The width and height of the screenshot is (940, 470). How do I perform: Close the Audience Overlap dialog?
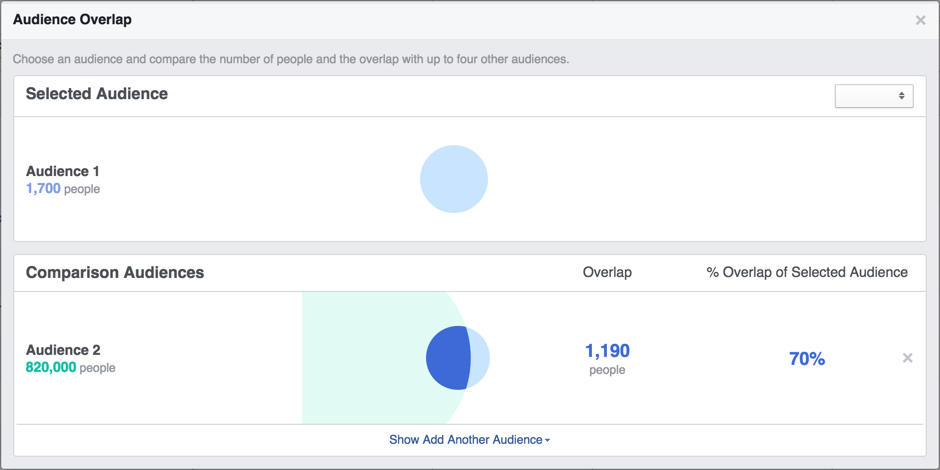point(920,20)
